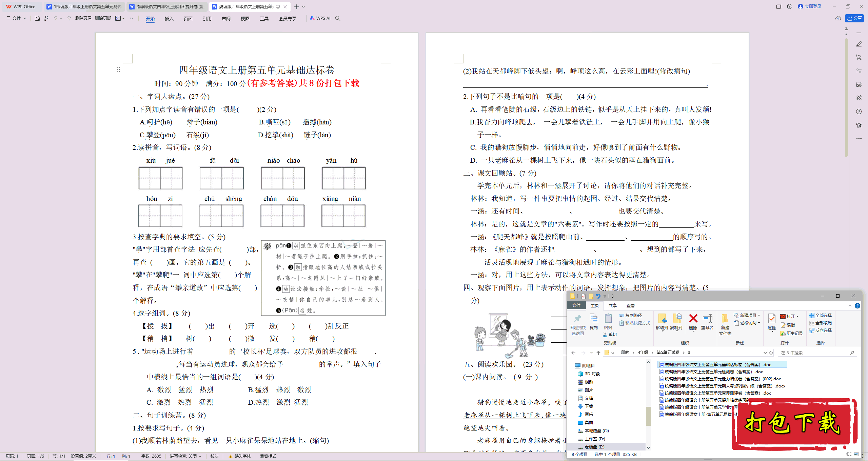The width and height of the screenshot is (868, 461).
Task: Collapse the Explorer ribbon with chevron
Action: 850,306
